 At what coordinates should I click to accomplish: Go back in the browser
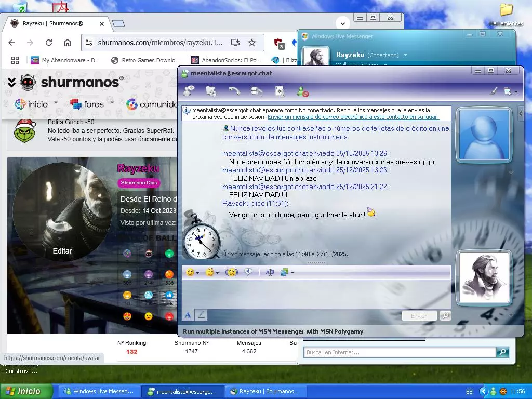[x=11, y=43]
